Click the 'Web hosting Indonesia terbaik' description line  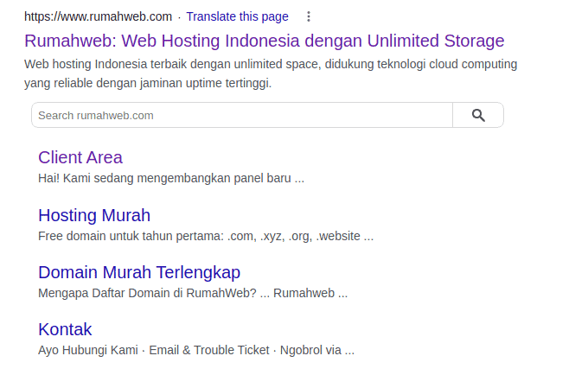tap(270, 64)
